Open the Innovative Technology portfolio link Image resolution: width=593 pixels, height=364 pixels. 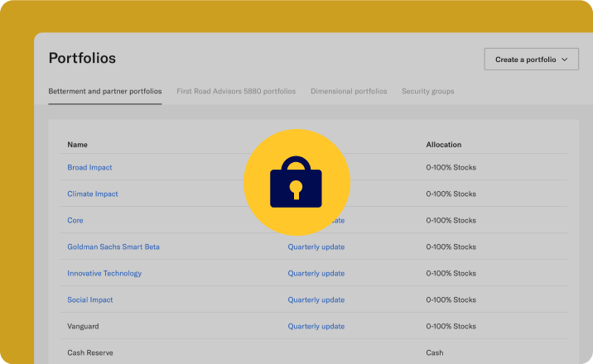104,273
